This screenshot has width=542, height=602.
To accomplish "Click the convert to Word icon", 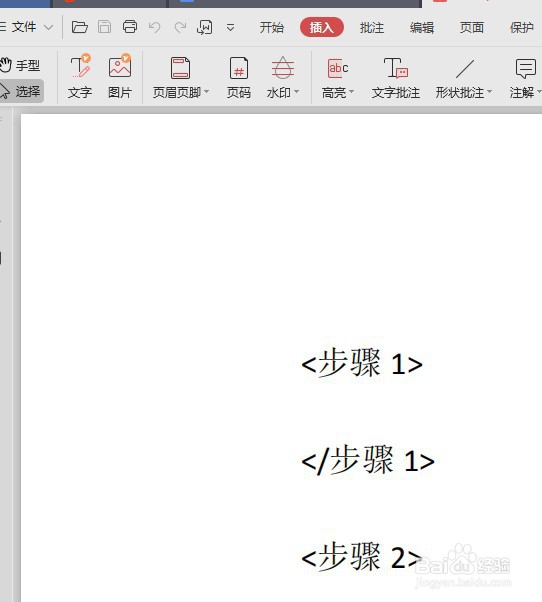I will (205, 27).
